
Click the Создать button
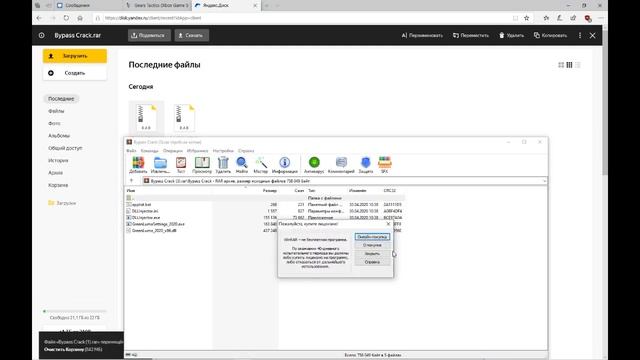(x=75, y=73)
